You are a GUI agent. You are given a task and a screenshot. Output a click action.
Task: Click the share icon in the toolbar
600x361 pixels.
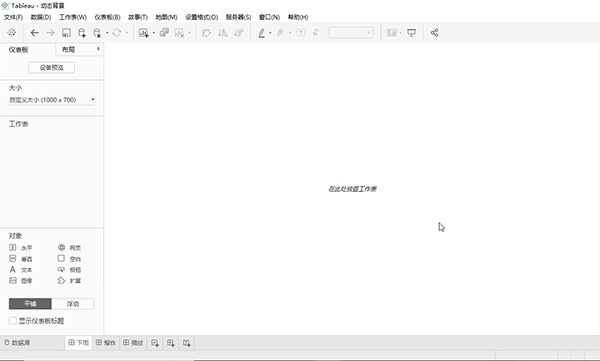tap(434, 33)
